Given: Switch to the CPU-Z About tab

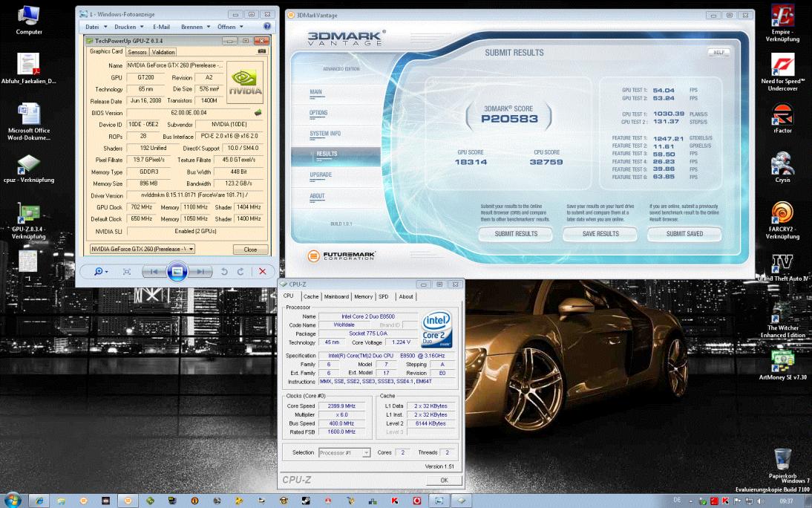Looking at the screenshot, I should [406, 296].
